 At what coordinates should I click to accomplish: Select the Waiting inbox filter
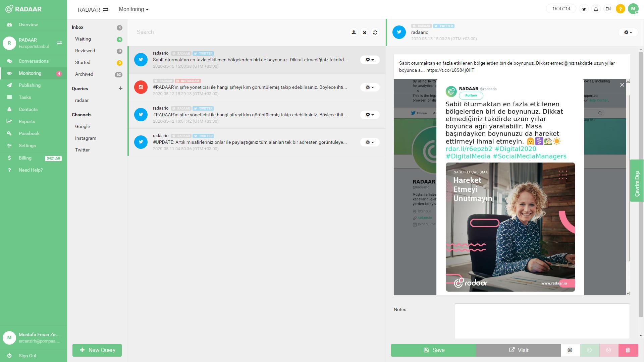click(83, 39)
